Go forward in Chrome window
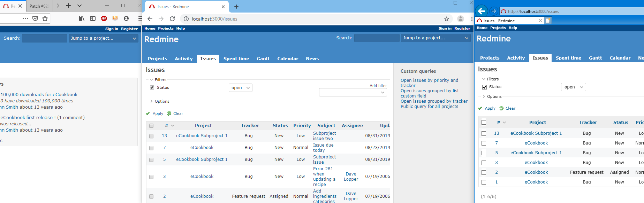Screen dimensions: 644x203 161,19
